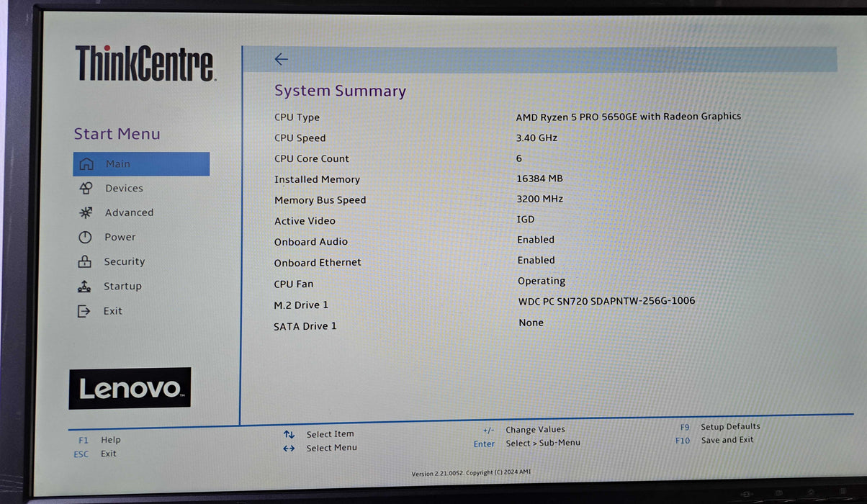The width and height of the screenshot is (867, 504).
Task: Click ESC Exit shortcut label
Action: tap(94, 454)
